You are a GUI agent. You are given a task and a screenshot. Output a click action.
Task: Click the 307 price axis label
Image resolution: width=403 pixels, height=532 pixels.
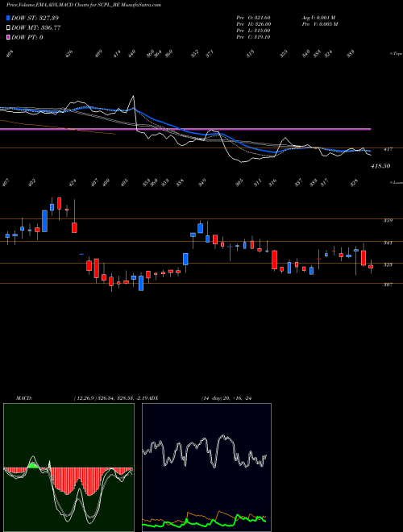[388, 285]
